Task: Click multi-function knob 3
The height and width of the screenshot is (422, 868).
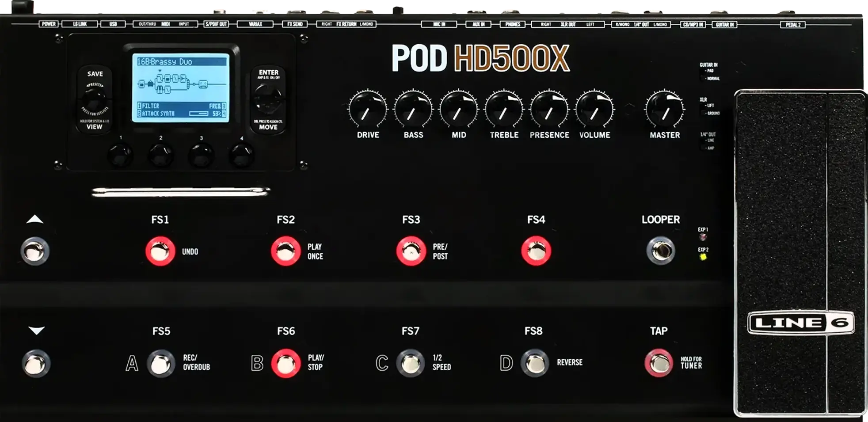Action: click(x=201, y=156)
